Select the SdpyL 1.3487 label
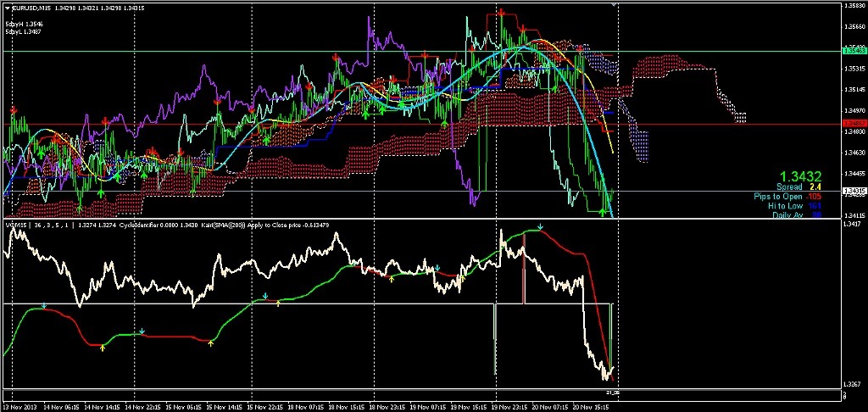Screen dimensions: 868x412 (25, 32)
